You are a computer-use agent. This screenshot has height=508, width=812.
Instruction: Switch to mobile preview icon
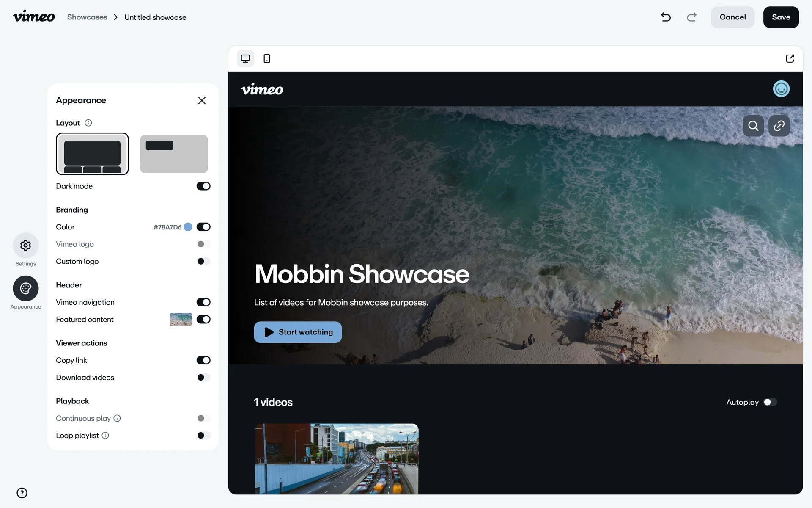(x=267, y=58)
